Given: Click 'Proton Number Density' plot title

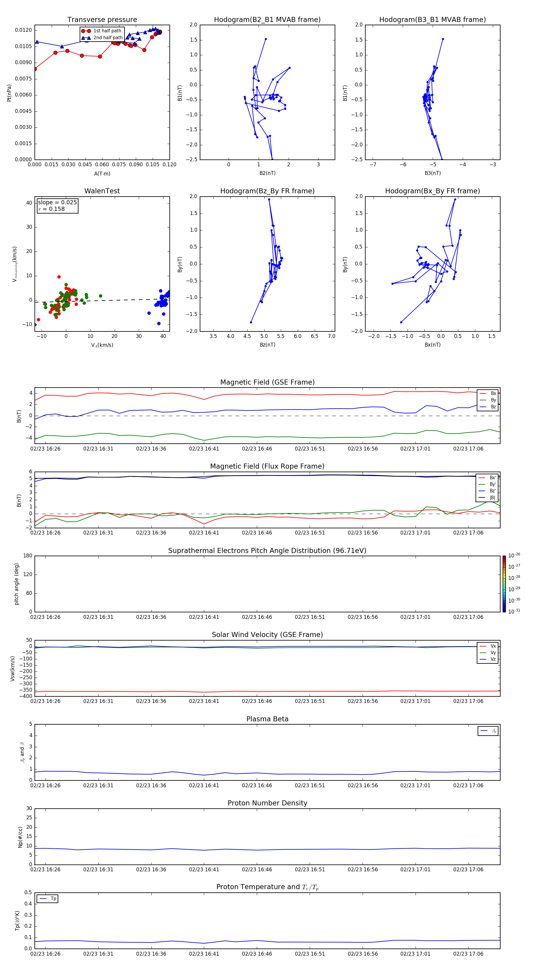Looking at the screenshot, I should tap(267, 803).
